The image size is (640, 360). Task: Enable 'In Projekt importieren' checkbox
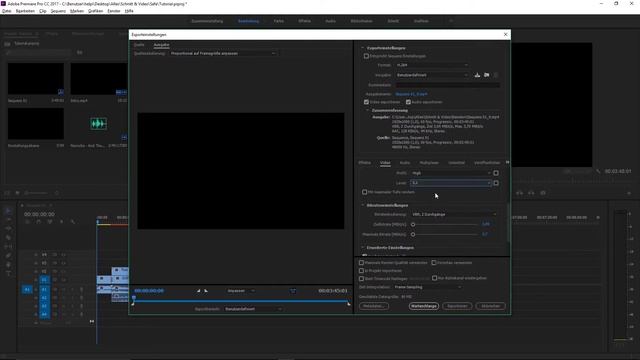tap(361, 271)
